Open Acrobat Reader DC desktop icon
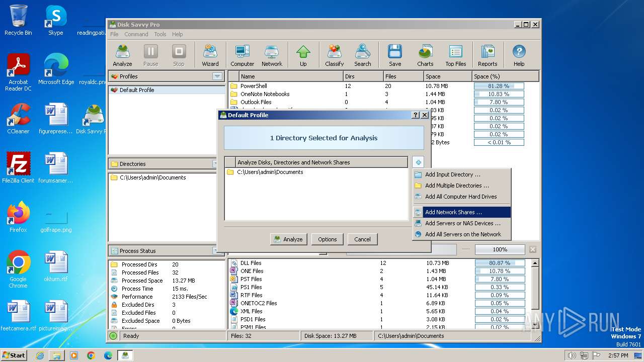The height and width of the screenshot is (362, 644). pos(18,72)
